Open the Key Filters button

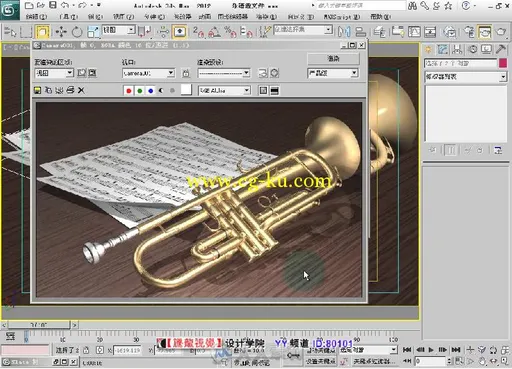tap(374, 361)
